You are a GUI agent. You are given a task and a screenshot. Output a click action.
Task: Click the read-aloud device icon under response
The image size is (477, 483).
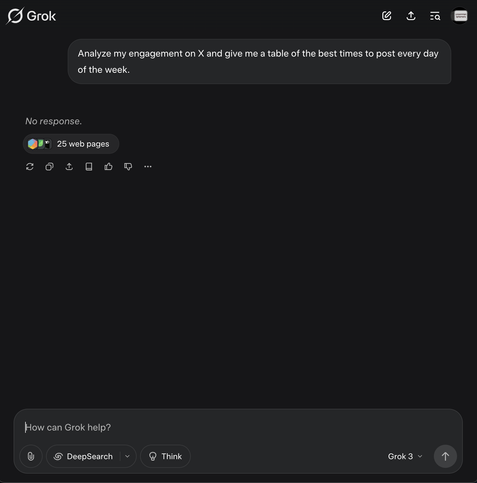(89, 166)
